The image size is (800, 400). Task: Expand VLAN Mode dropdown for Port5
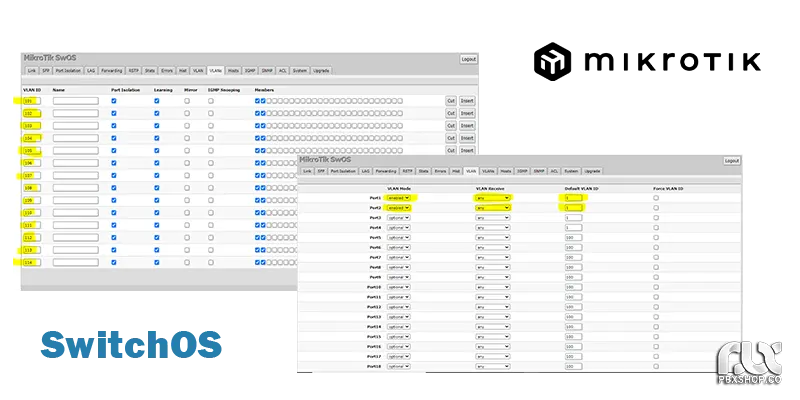pyautogui.click(x=398, y=238)
